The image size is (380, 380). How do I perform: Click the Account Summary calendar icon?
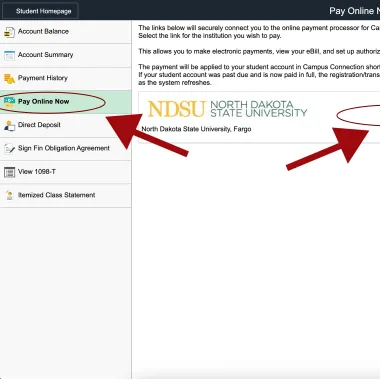(x=9, y=55)
